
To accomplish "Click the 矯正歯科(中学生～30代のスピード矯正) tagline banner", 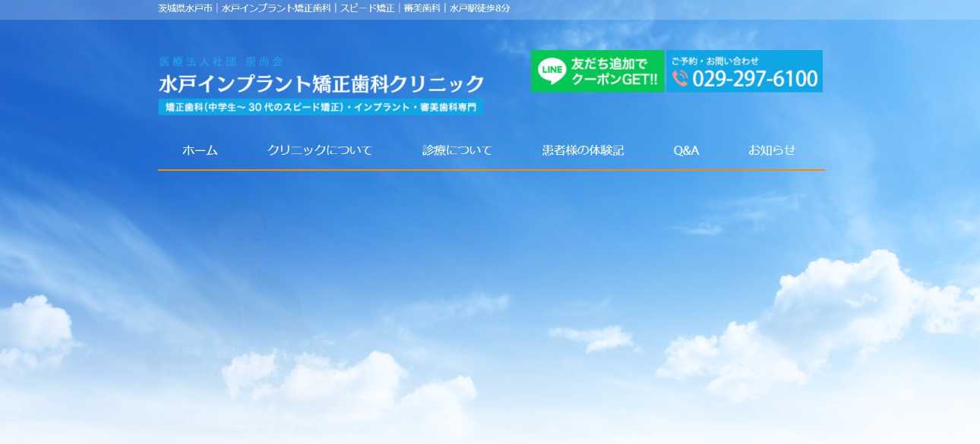I will 321,107.
